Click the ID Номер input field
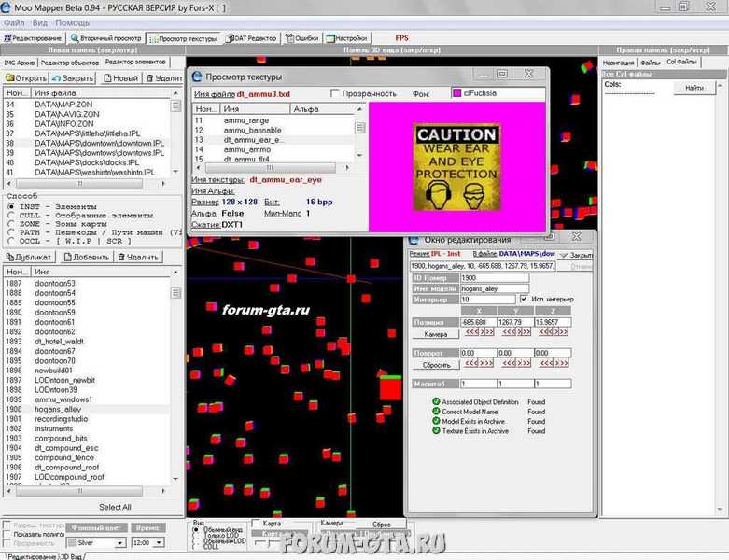Screen dimensions: 729x560 [x=495, y=277]
